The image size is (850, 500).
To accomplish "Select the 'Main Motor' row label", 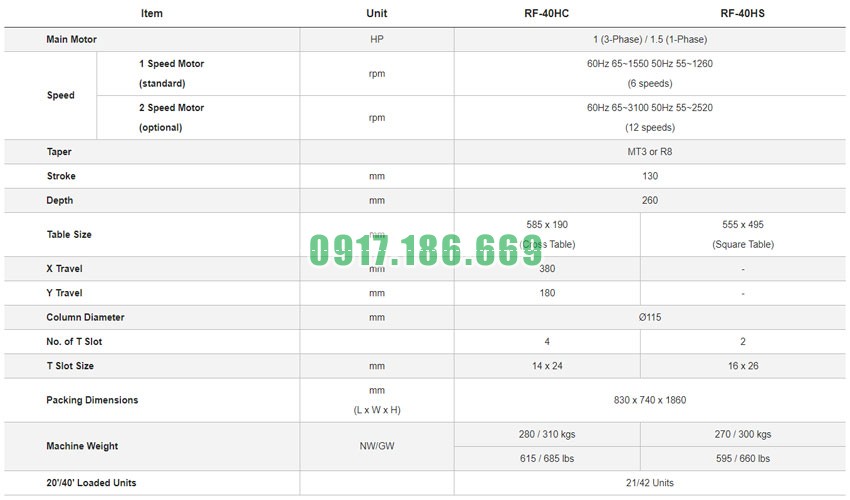I will (x=72, y=40).
